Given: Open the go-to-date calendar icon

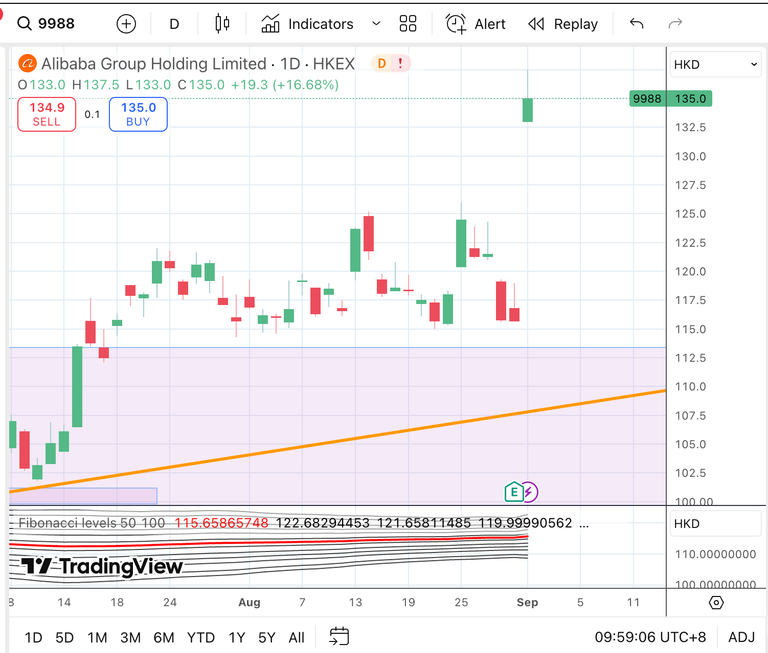Looking at the screenshot, I should pyautogui.click(x=339, y=637).
